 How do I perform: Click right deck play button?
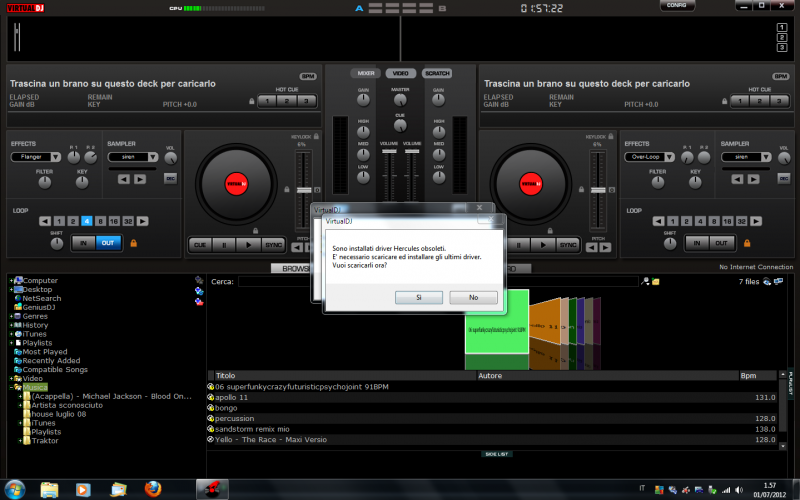[543, 245]
